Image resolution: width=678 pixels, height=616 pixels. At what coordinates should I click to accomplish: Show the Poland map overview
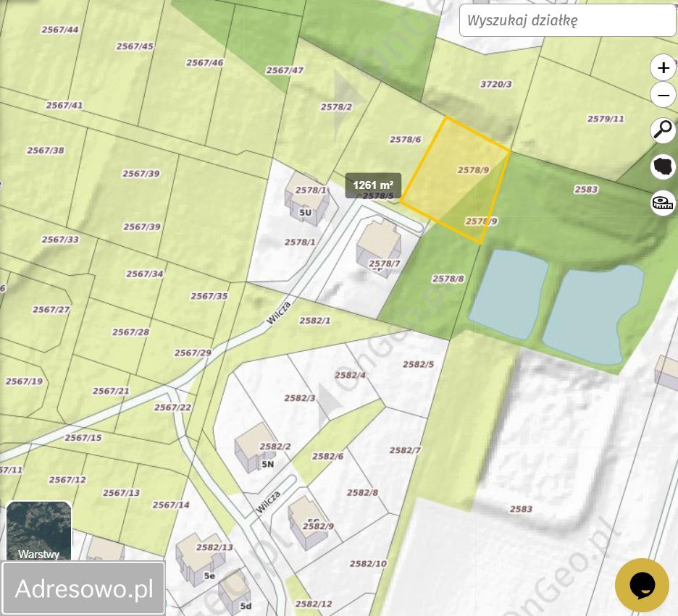point(663,166)
